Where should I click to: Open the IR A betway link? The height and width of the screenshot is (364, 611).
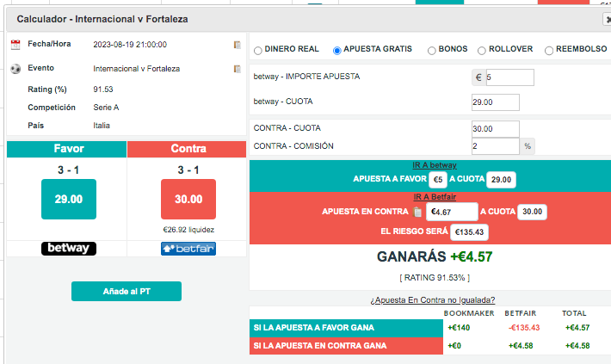point(435,165)
